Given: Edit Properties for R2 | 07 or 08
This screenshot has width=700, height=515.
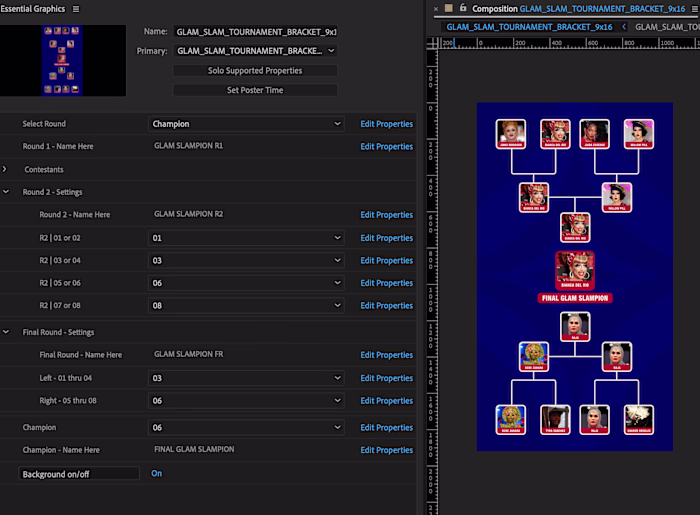Looking at the screenshot, I should pos(387,306).
